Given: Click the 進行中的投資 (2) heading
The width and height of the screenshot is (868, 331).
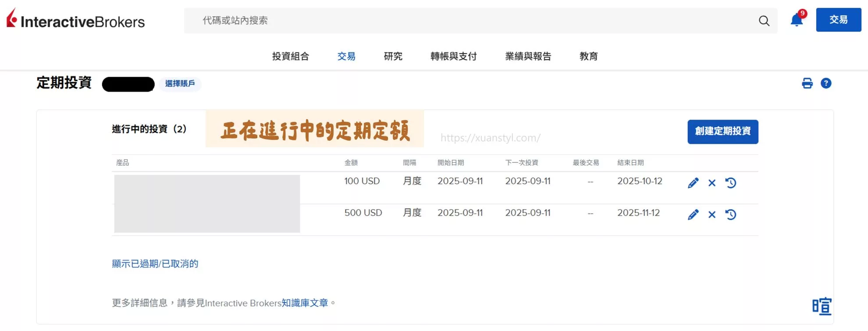Looking at the screenshot, I should (x=149, y=129).
